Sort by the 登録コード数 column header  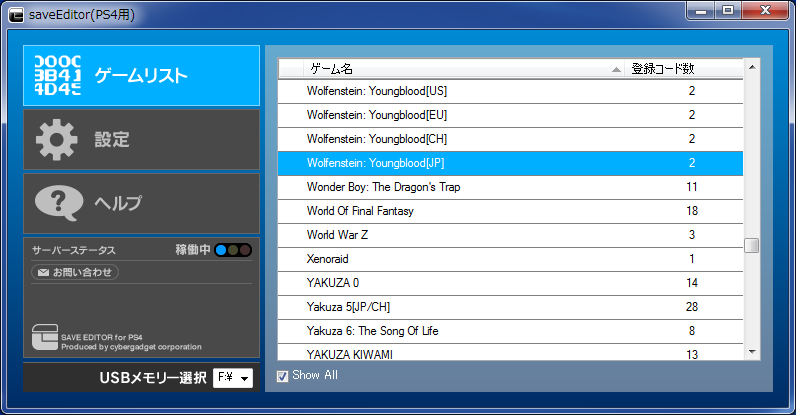click(x=662, y=69)
